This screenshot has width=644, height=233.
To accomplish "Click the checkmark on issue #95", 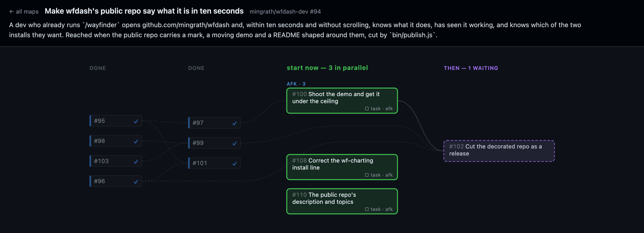I will click(x=136, y=121).
